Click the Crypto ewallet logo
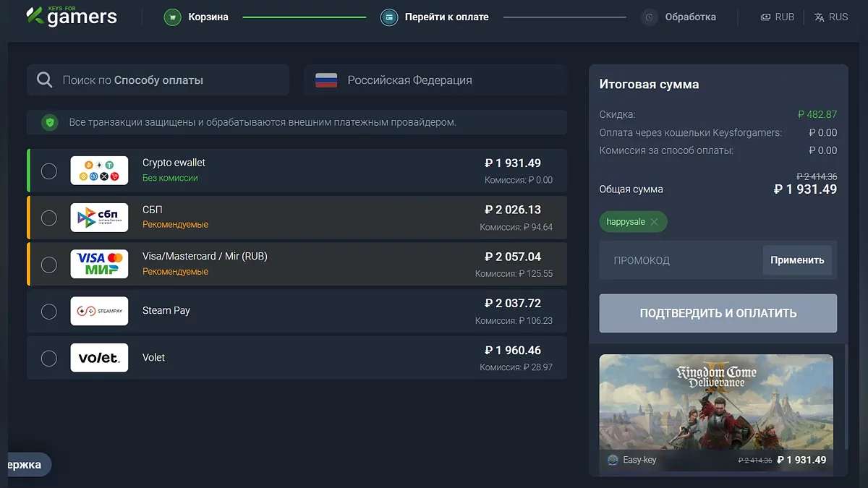868x488 pixels. (99, 171)
